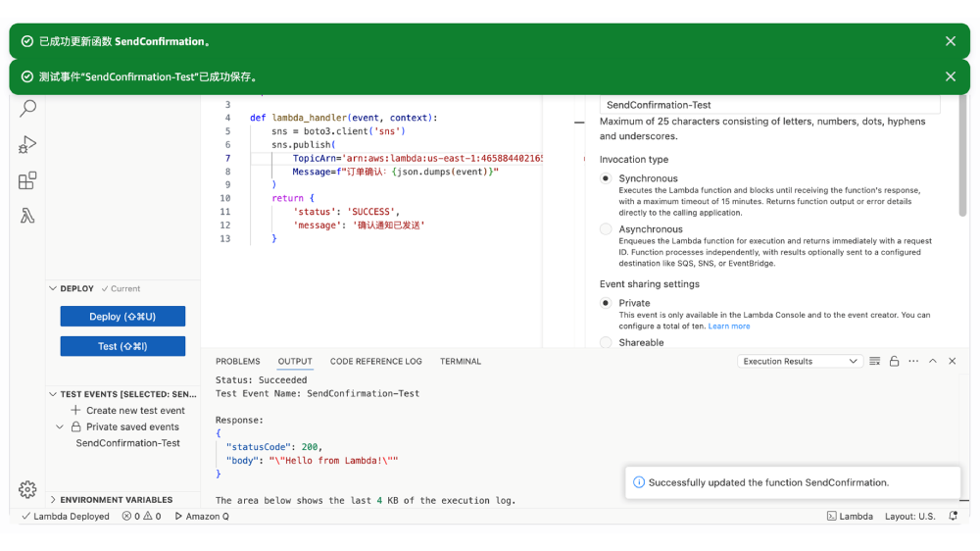Image resolution: width=980 pixels, height=551 pixels.
Task: Choose the Shareable event sharing option
Action: pos(606,343)
